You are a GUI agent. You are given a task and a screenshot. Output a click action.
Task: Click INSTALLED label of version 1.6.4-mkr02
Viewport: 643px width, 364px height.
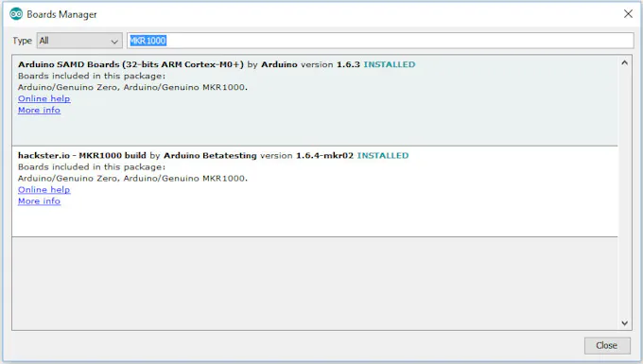click(x=383, y=155)
